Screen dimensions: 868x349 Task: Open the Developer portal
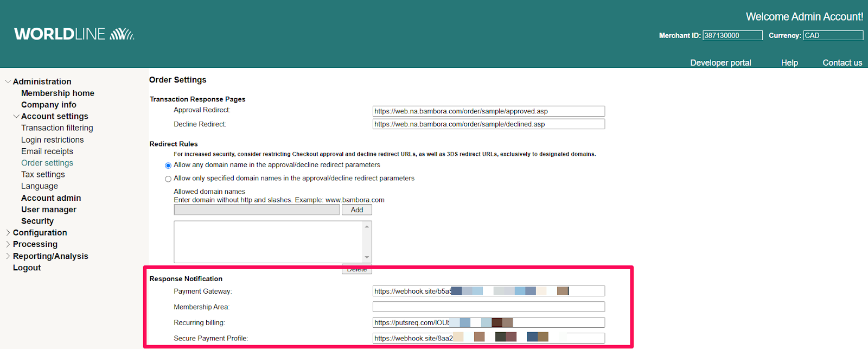coord(720,62)
